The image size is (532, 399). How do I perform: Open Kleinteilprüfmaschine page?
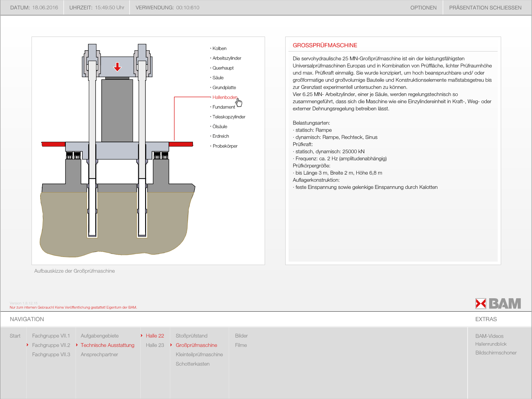click(199, 354)
